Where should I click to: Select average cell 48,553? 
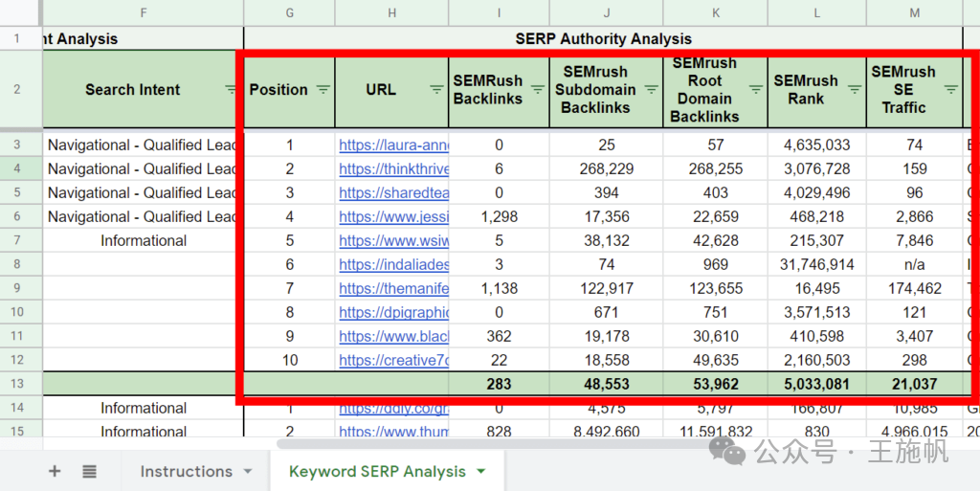(x=606, y=384)
